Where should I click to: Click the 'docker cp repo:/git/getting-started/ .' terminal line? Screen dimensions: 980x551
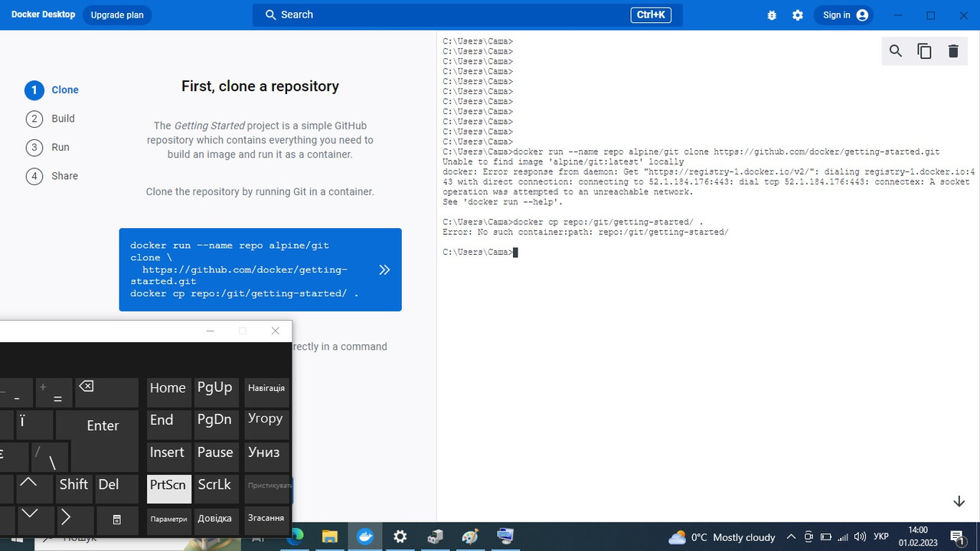coord(573,222)
